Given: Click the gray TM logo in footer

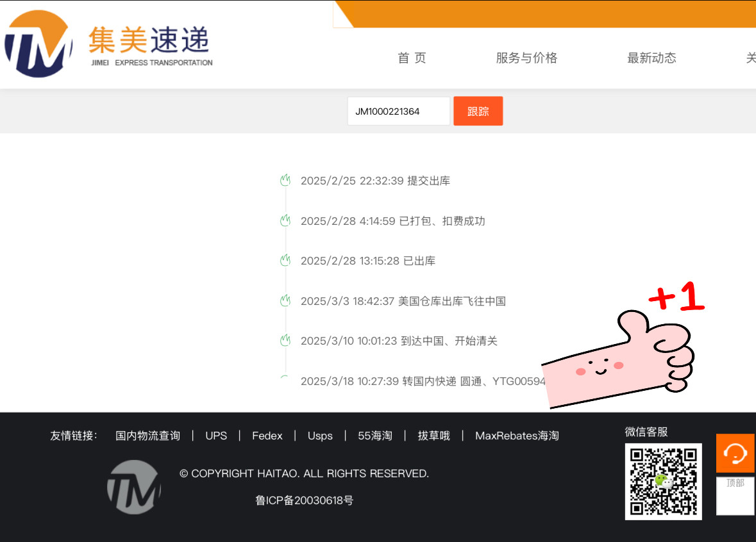Looking at the screenshot, I should pos(133,487).
